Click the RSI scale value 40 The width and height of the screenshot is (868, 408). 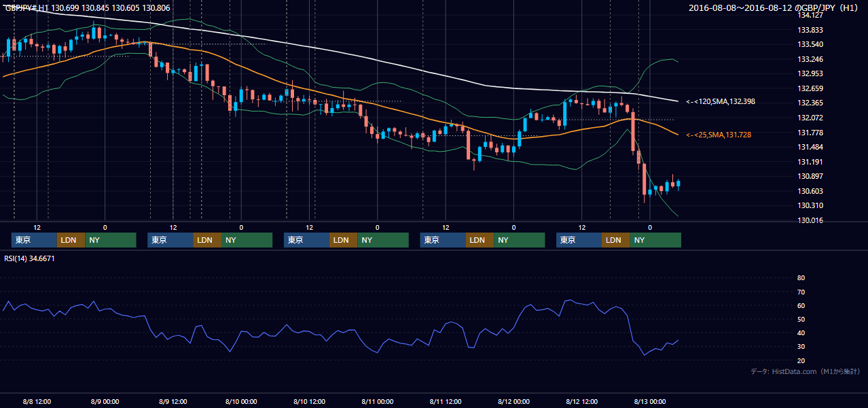coord(801,333)
